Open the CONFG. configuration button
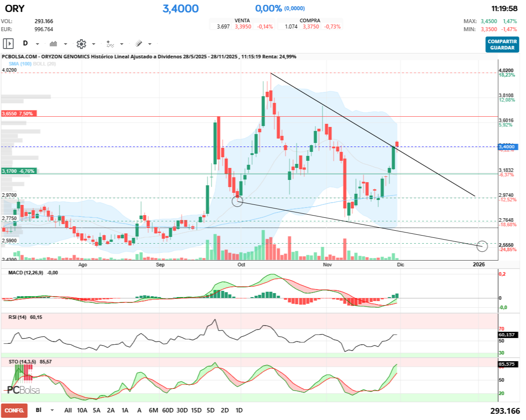 14,410
